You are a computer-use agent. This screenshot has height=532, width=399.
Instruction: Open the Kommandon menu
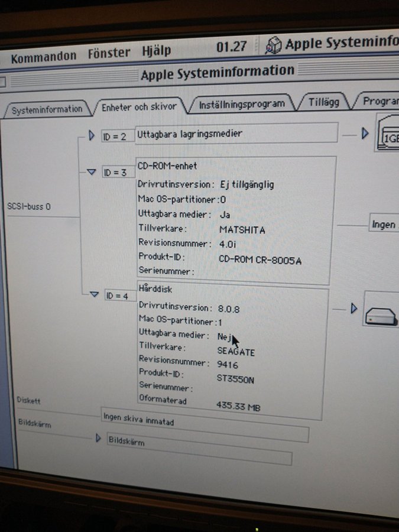click(x=43, y=56)
